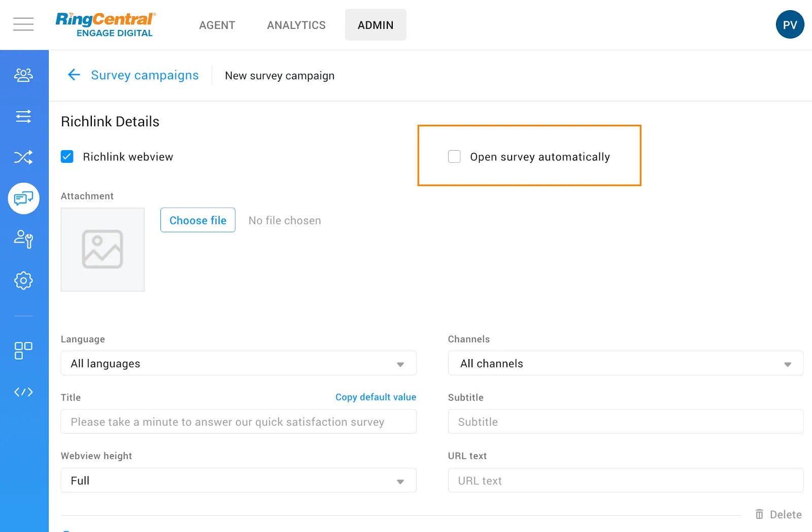The width and height of the screenshot is (812, 532).
Task: Click Copy default value link
Action: click(376, 397)
